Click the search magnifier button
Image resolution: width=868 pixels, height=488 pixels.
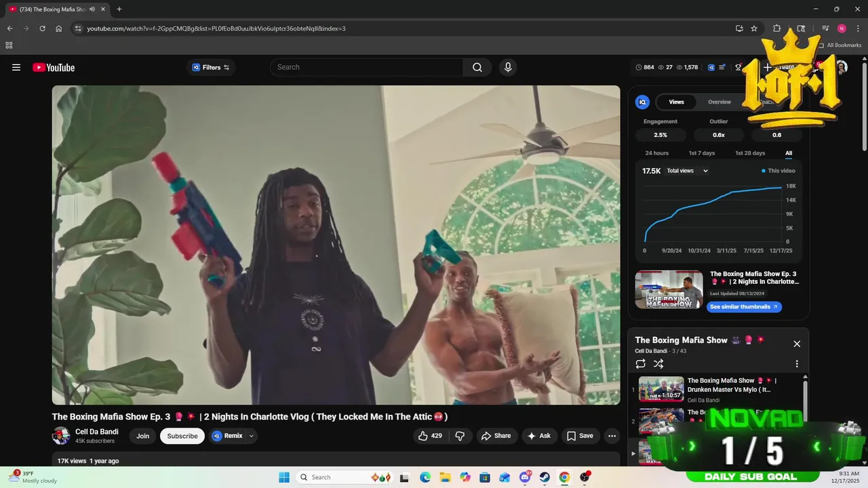coord(477,67)
